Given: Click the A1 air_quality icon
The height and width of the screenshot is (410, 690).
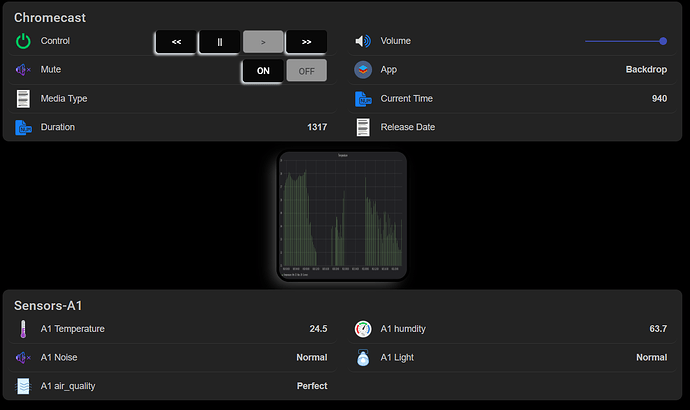Looking at the screenshot, I should pyautogui.click(x=23, y=386).
